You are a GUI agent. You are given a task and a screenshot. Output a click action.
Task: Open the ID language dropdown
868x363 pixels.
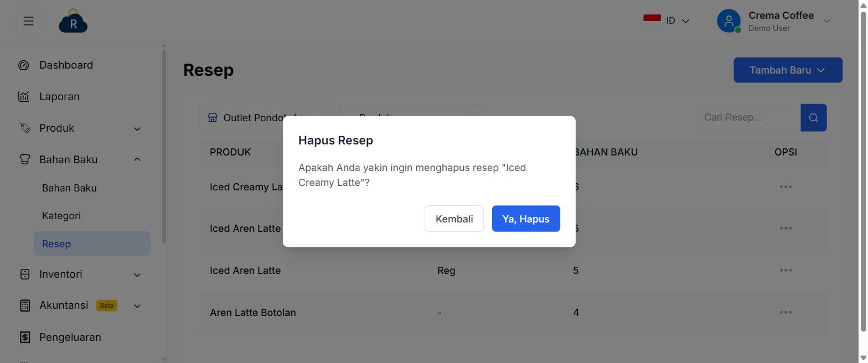666,20
